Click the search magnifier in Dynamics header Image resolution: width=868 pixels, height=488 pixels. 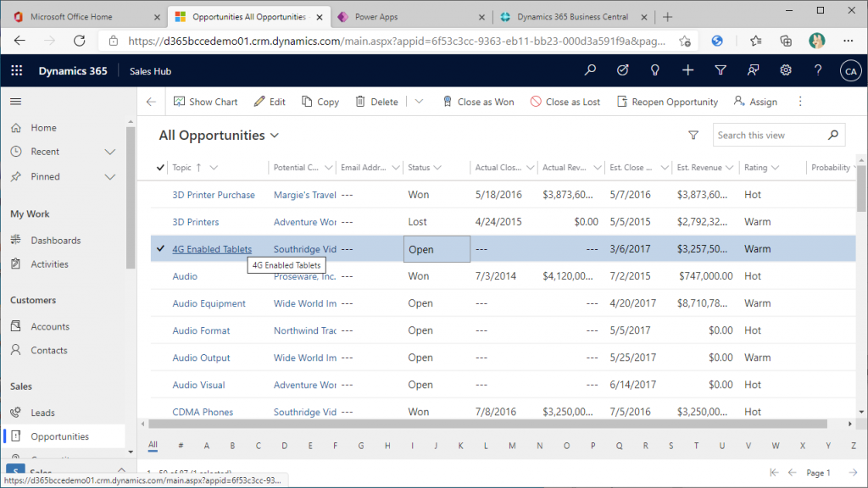point(590,70)
